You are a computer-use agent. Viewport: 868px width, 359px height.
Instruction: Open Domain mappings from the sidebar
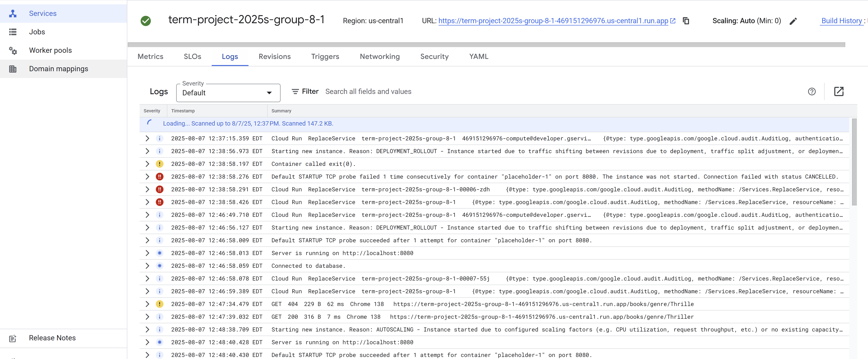(x=58, y=69)
